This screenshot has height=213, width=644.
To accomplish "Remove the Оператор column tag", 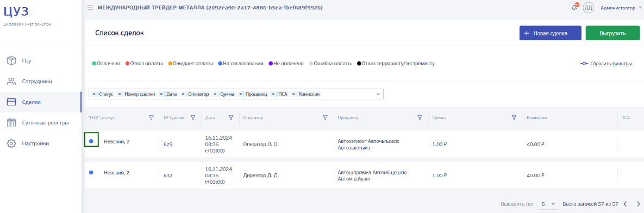I will 183,95.
